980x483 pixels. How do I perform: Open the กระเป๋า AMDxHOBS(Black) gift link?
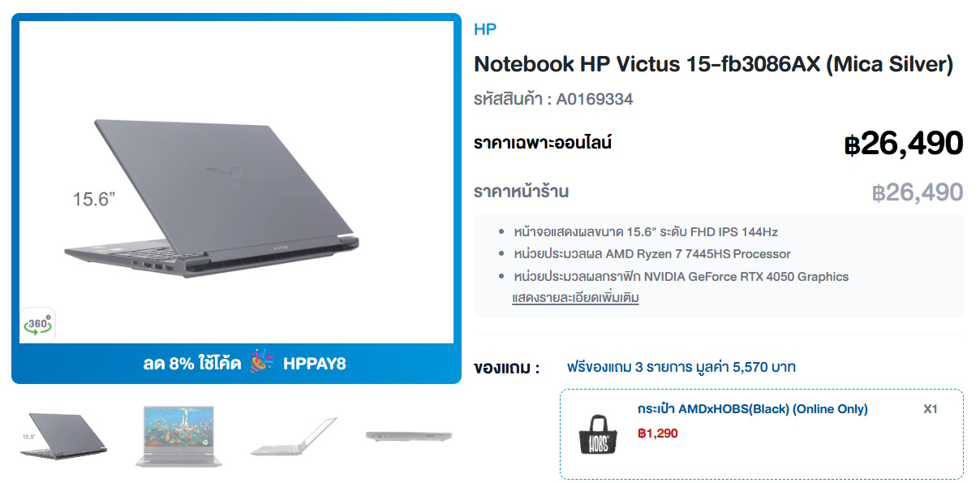(753, 409)
